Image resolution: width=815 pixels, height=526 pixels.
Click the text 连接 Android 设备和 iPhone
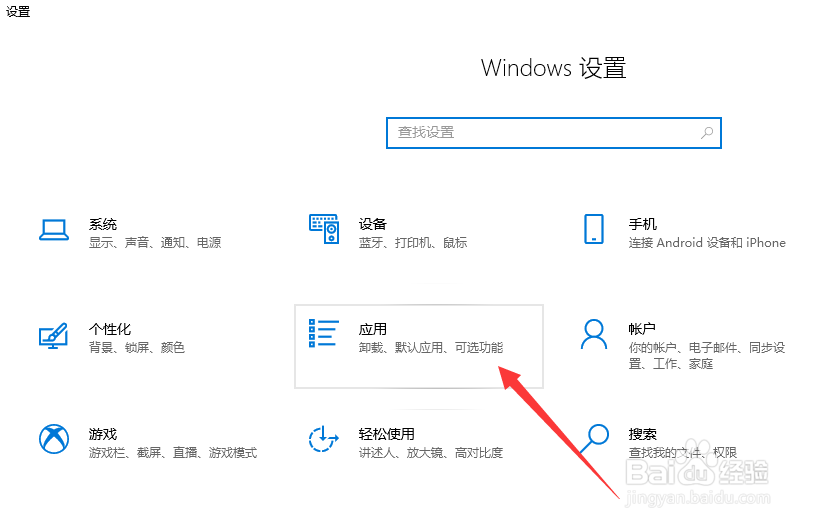point(707,243)
